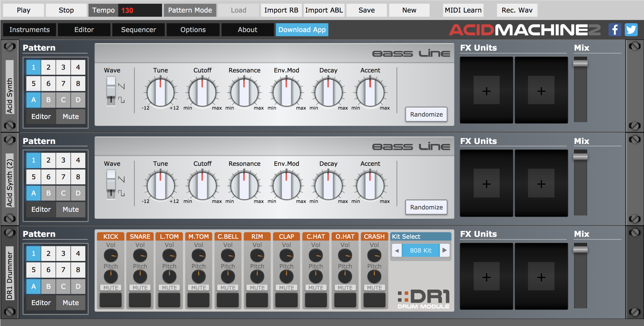Click the Acid Synth (2) Env.Mod knob
Image resolution: width=644 pixels, height=326 pixels.
[x=286, y=186]
